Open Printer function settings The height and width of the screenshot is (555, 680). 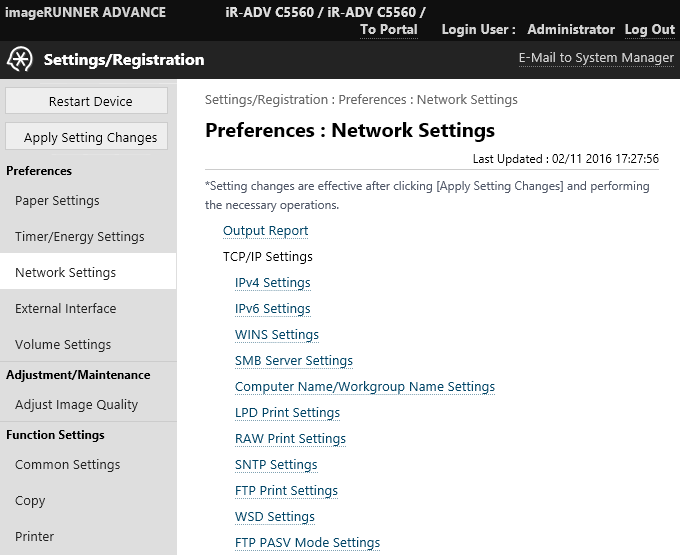[34, 537]
